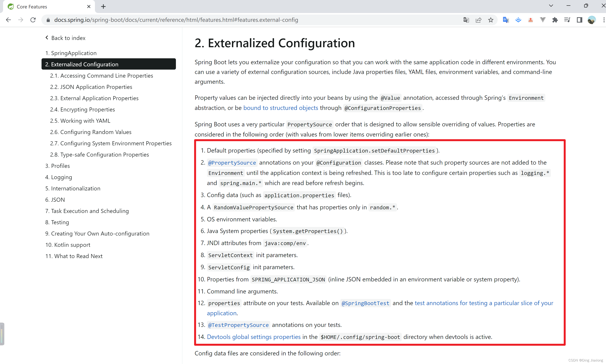Viewport: 606px width, 364px height.
Task: Open the Google Translate extension
Action: pyautogui.click(x=506, y=20)
